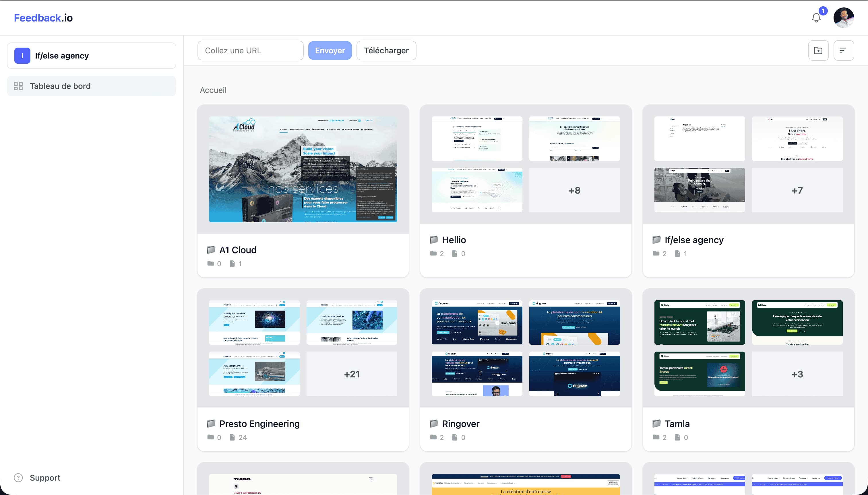Click the folder icon beside Tamla
This screenshot has width=868, height=495.
click(x=657, y=424)
